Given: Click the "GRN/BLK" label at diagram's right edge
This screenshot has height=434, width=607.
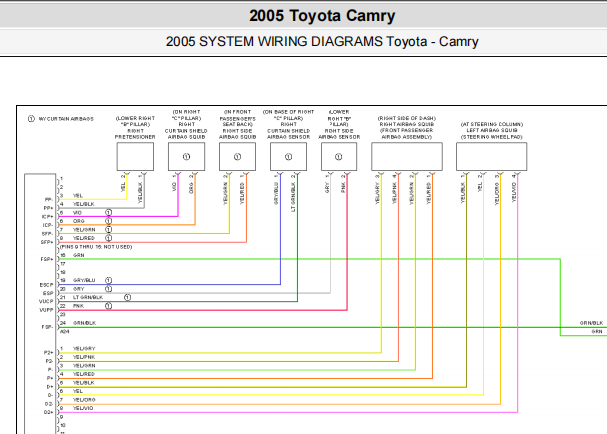Looking at the screenshot, I should [591, 323].
